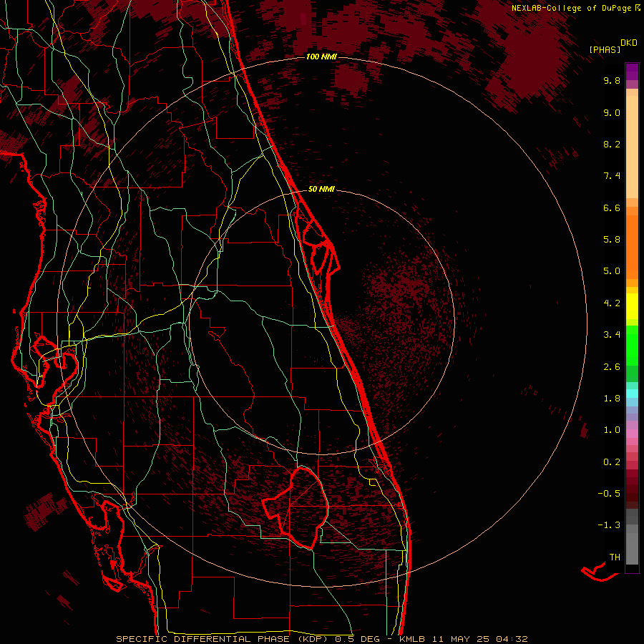Pick the pale peach band of color bar
The width and height of the screenshot is (644, 644).
pyautogui.click(x=632, y=147)
